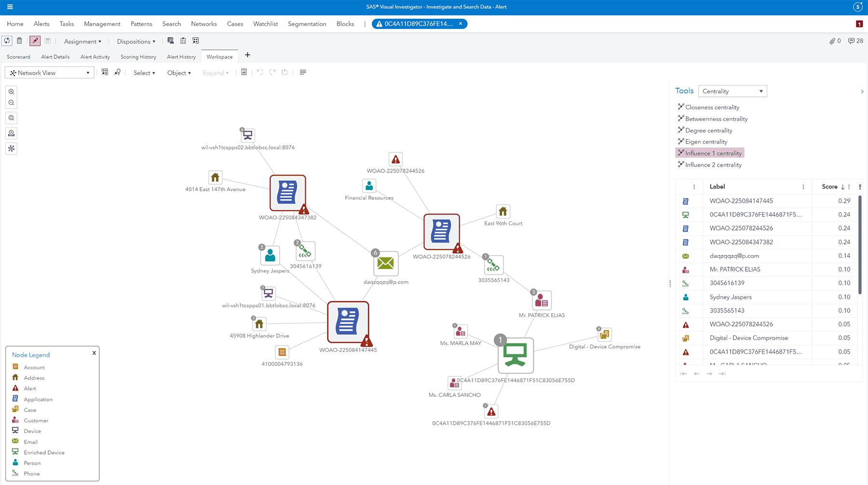Open the Watchlist menu item

click(x=266, y=24)
